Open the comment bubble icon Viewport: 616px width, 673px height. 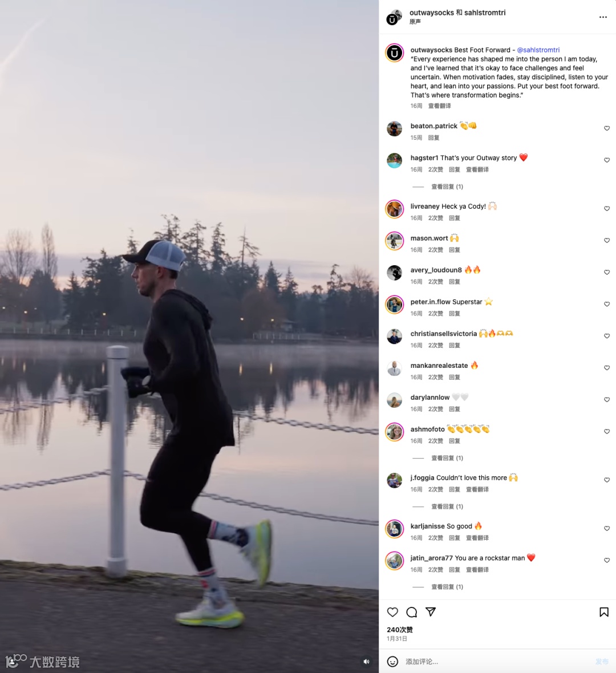[412, 612]
